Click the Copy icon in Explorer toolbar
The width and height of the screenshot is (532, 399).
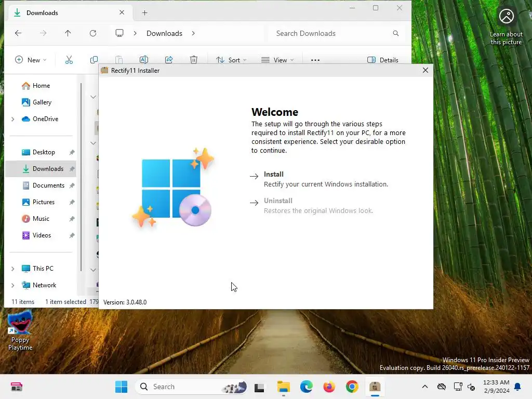click(x=94, y=60)
